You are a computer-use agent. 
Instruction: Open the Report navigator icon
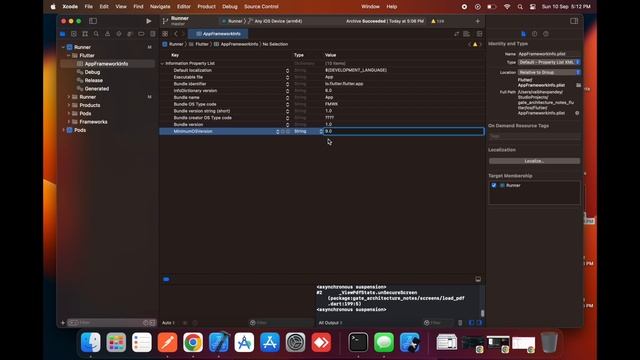coord(152,34)
